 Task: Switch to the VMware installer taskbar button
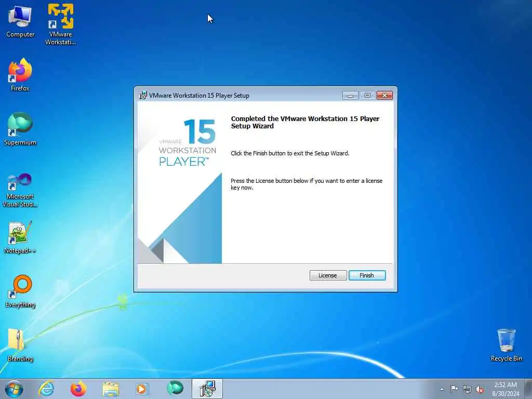click(x=207, y=389)
